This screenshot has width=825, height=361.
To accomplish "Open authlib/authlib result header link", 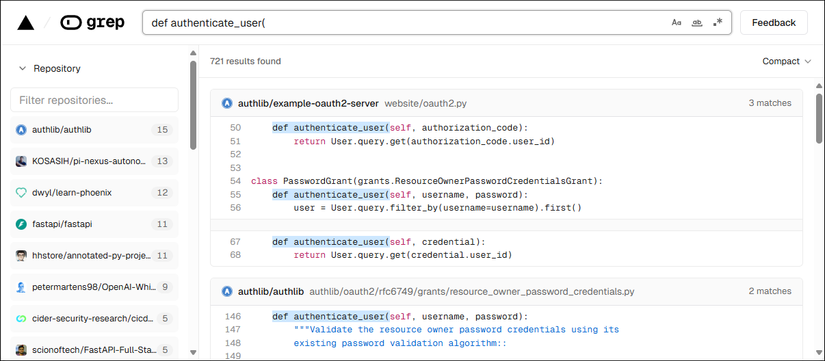I will point(270,291).
